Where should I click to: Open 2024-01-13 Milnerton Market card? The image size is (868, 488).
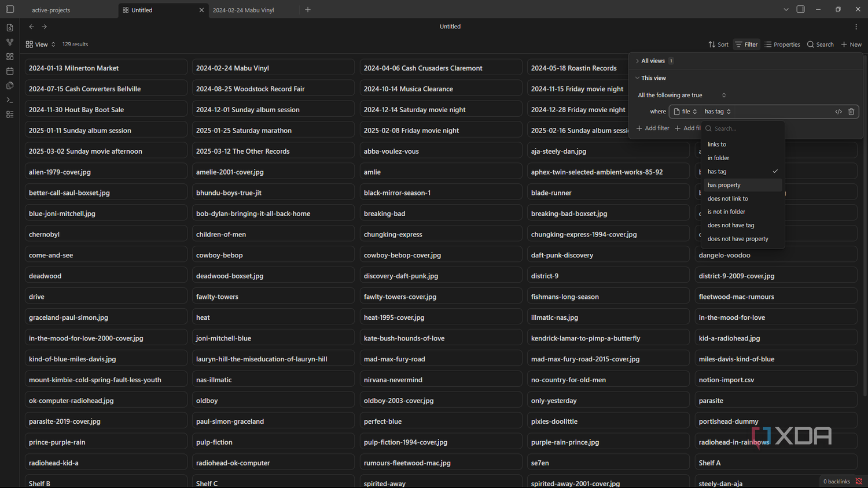[x=106, y=68]
